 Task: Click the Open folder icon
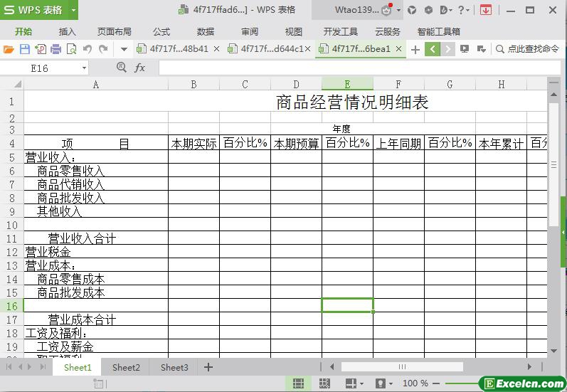coord(9,49)
